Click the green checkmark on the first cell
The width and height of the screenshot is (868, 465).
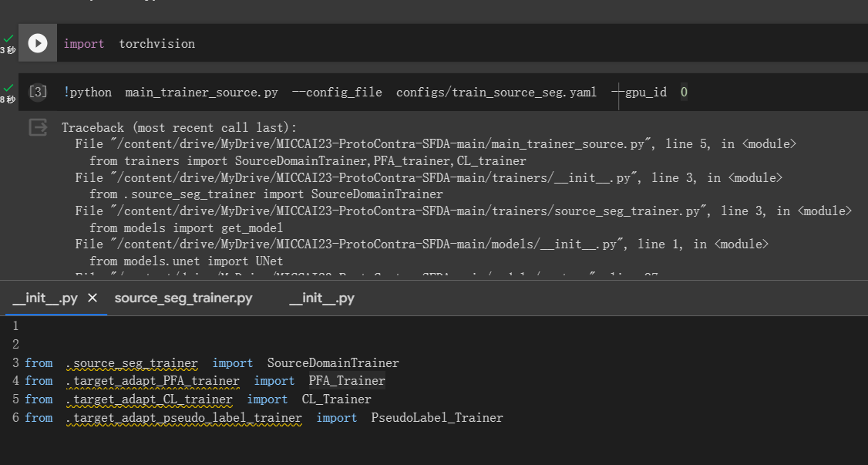8,37
